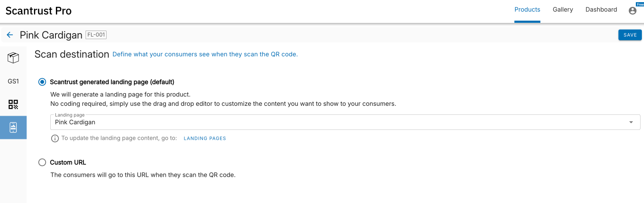This screenshot has height=203, width=644.
Task: Open the user account avatar icon
Action: coord(632,11)
